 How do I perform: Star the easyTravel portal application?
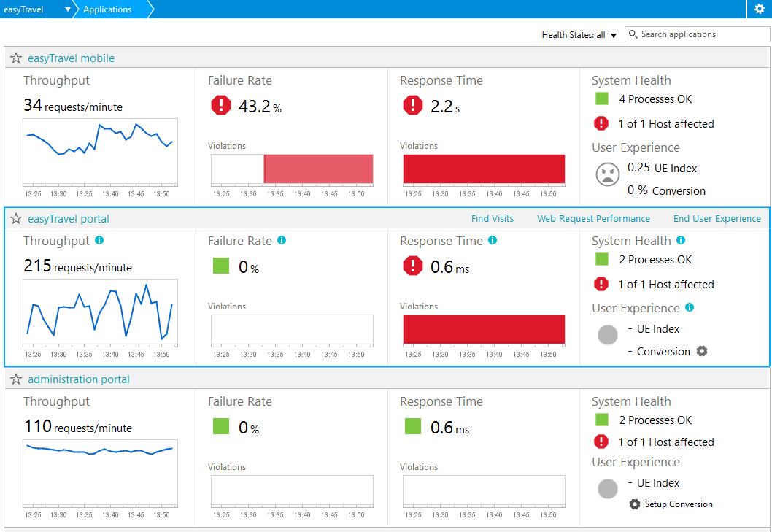point(16,219)
